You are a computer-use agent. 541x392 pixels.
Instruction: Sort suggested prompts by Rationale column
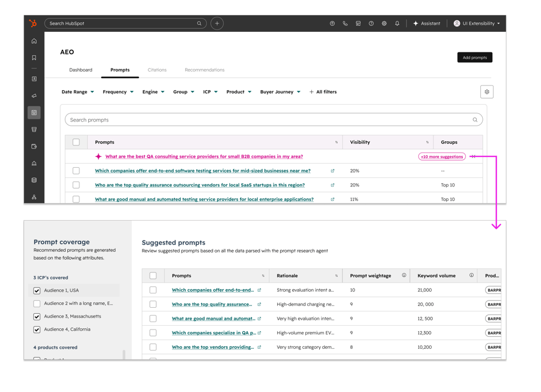coord(305,276)
